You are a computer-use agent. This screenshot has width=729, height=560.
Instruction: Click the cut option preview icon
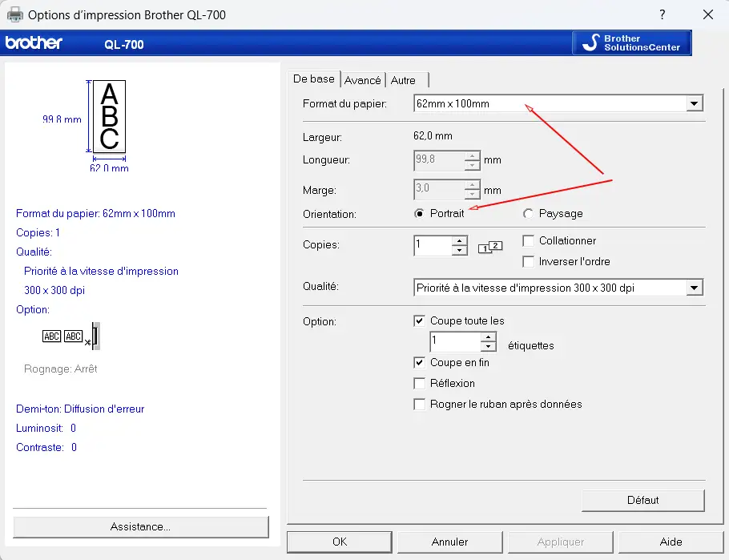tap(70, 336)
